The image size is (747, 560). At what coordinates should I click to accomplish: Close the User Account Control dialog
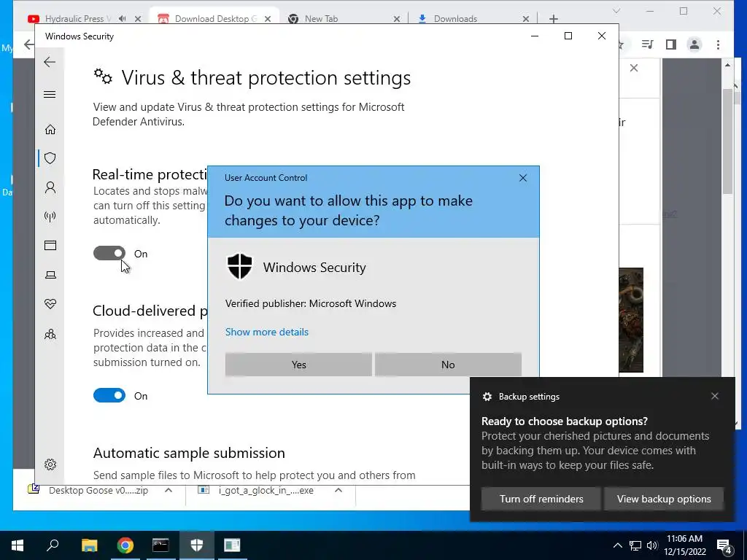[522, 178]
